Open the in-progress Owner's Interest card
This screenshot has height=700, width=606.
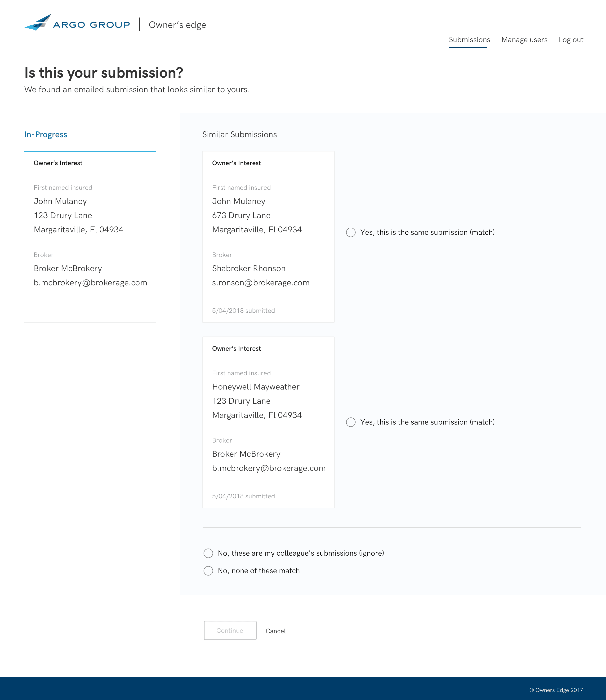90,237
